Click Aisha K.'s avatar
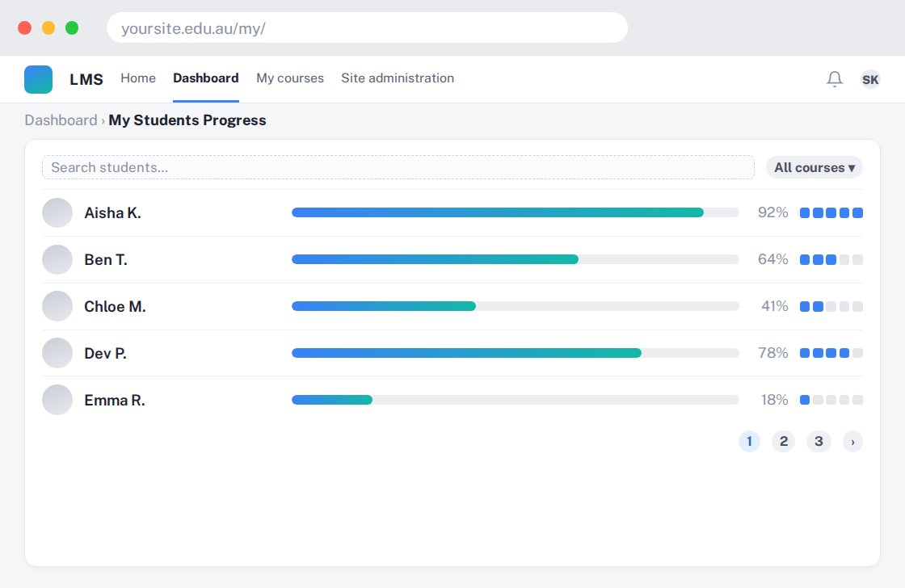Image resolution: width=905 pixels, height=588 pixels. pos(57,213)
